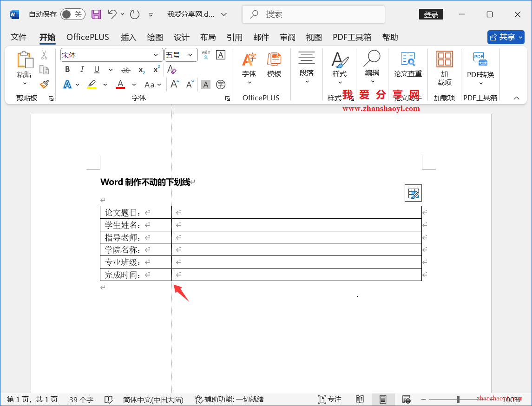Screen dimensions: 532x406
Task: Click the Redo icon
Action: (135, 14)
